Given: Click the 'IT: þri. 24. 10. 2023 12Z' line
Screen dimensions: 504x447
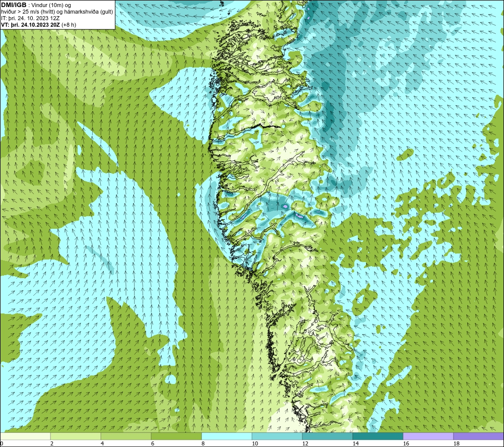Looking at the screenshot, I should tap(30, 18).
